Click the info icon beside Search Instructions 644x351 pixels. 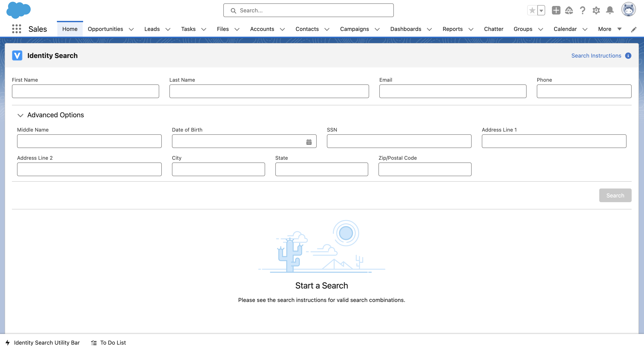click(x=628, y=55)
